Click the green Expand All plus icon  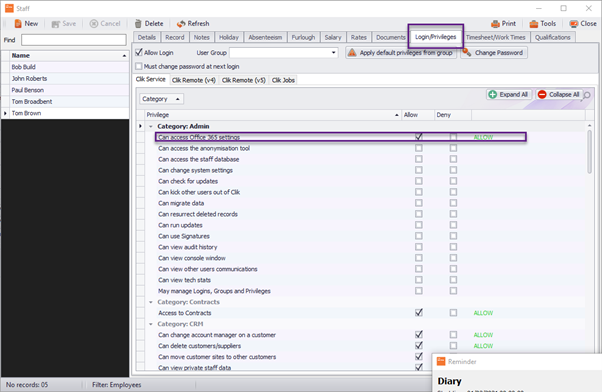[x=493, y=94]
